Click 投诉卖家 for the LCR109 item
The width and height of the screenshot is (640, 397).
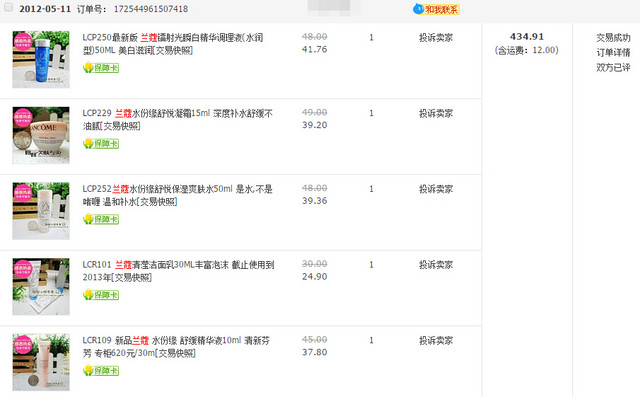pyautogui.click(x=436, y=340)
